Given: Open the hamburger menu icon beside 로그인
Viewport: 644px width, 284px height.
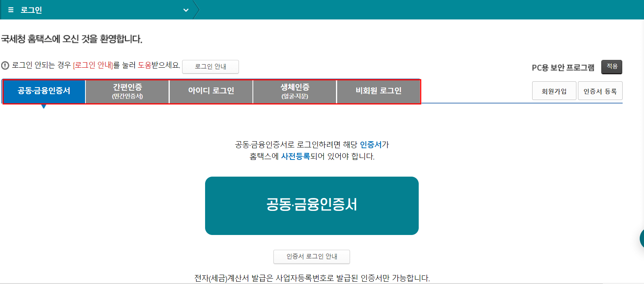Looking at the screenshot, I should click(11, 10).
